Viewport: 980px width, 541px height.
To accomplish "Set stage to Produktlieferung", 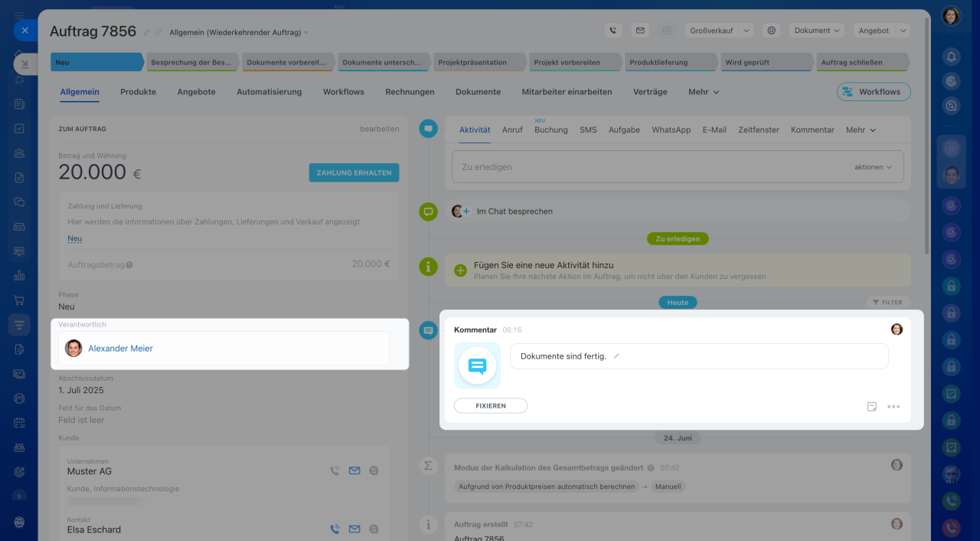I will [x=671, y=62].
